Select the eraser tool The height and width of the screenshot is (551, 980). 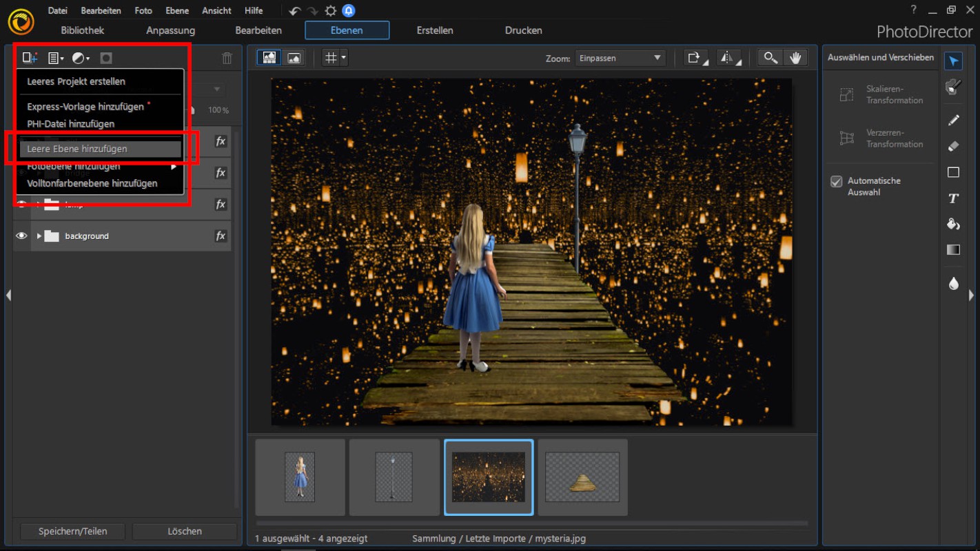(x=954, y=146)
